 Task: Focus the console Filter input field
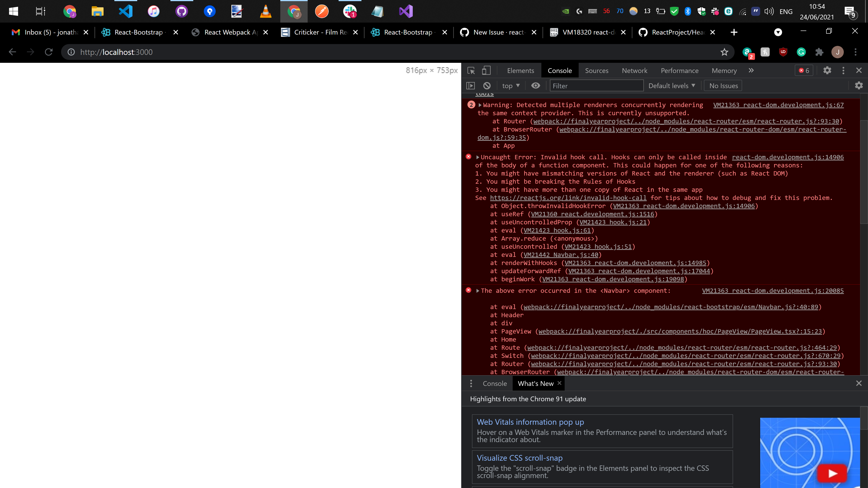(x=597, y=86)
